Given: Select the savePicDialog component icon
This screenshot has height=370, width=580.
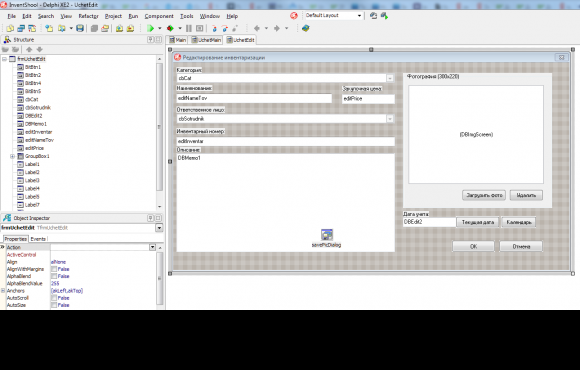Looking at the screenshot, I should coord(327,235).
